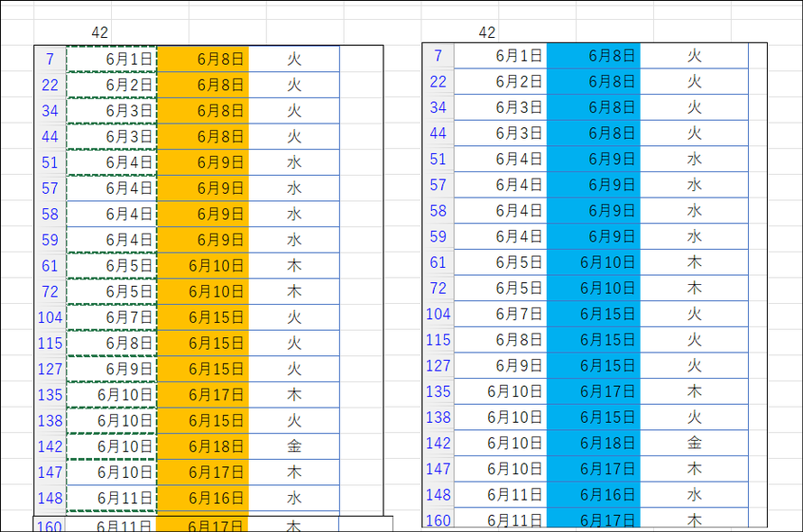The image size is (803, 532).
Task: Select blue 6月15日 cell in row 127
Action: click(594, 365)
